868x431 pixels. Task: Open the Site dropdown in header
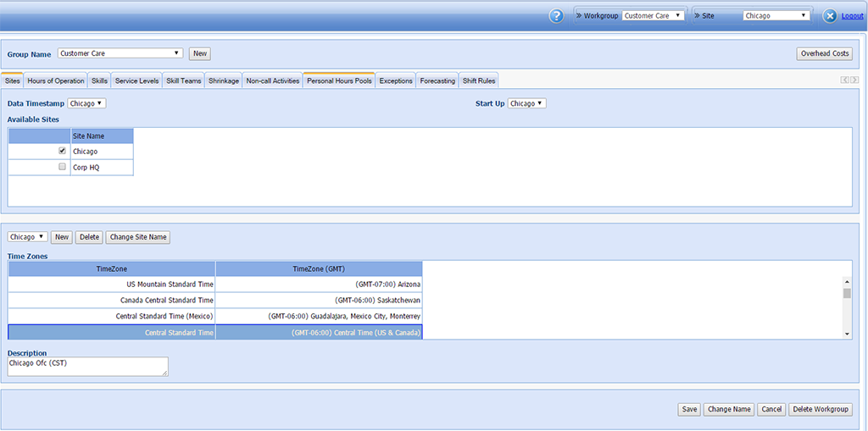coord(776,15)
